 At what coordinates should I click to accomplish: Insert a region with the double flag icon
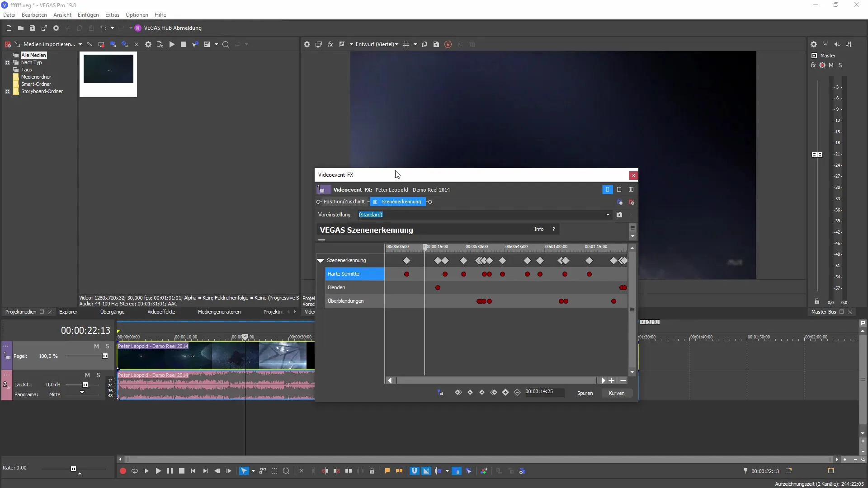[x=399, y=471]
